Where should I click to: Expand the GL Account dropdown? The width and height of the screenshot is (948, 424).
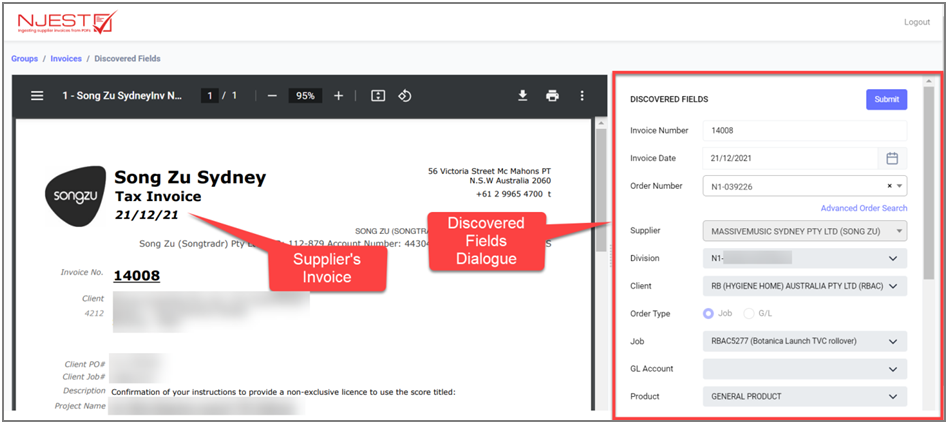pyautogui.click(x=805, y=368)
